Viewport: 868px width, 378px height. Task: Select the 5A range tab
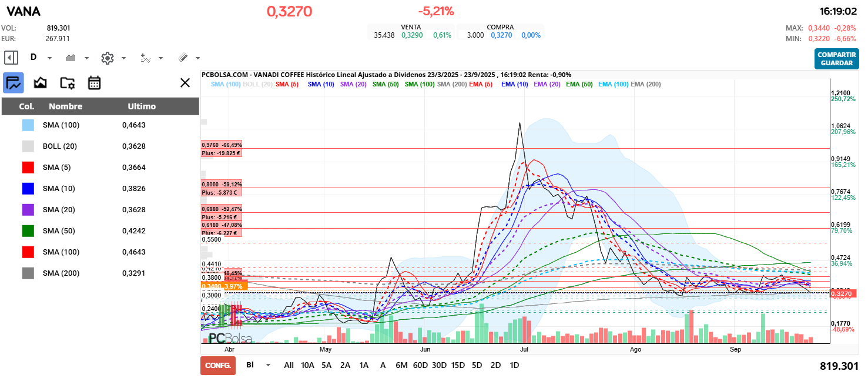[x=326, y=365]
